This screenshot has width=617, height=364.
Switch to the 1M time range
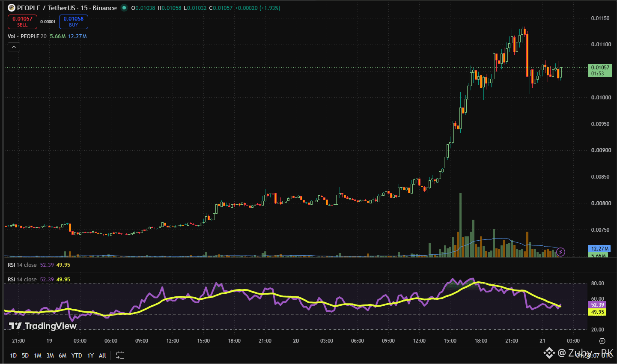click(x=38, y=355)
